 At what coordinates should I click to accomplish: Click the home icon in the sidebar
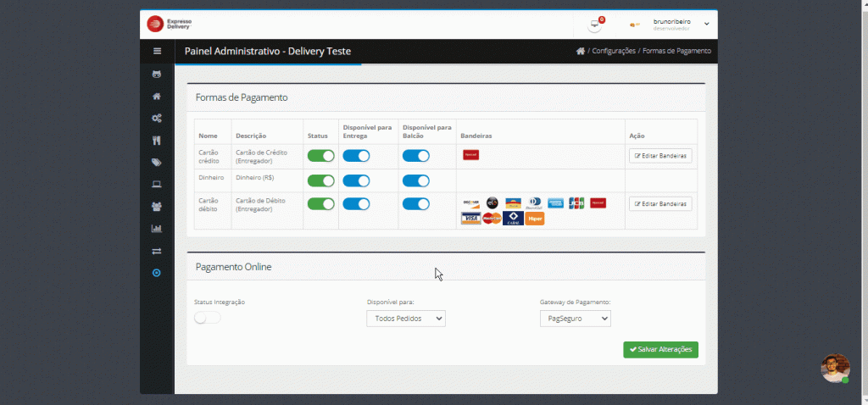pos(157,97)
